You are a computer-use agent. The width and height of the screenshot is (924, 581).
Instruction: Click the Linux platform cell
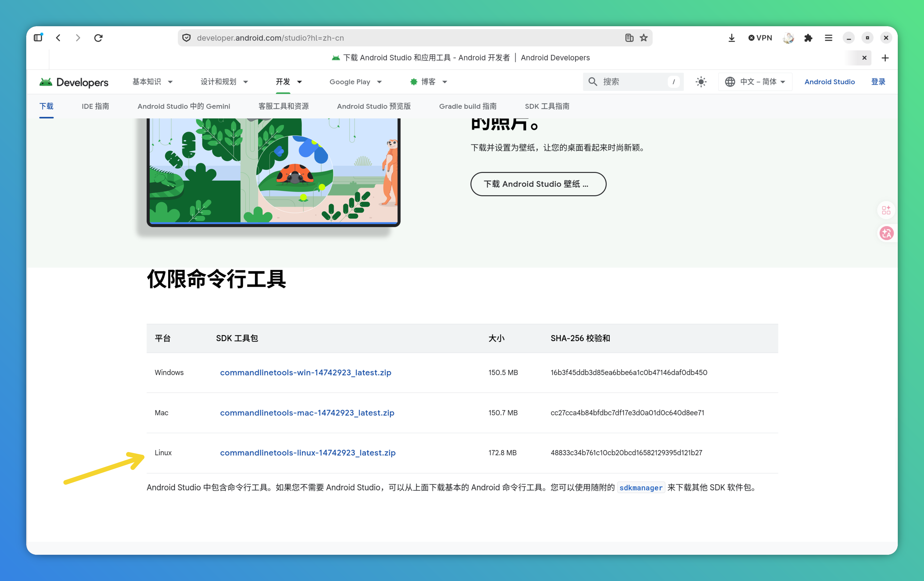click(x=163, y=453)
